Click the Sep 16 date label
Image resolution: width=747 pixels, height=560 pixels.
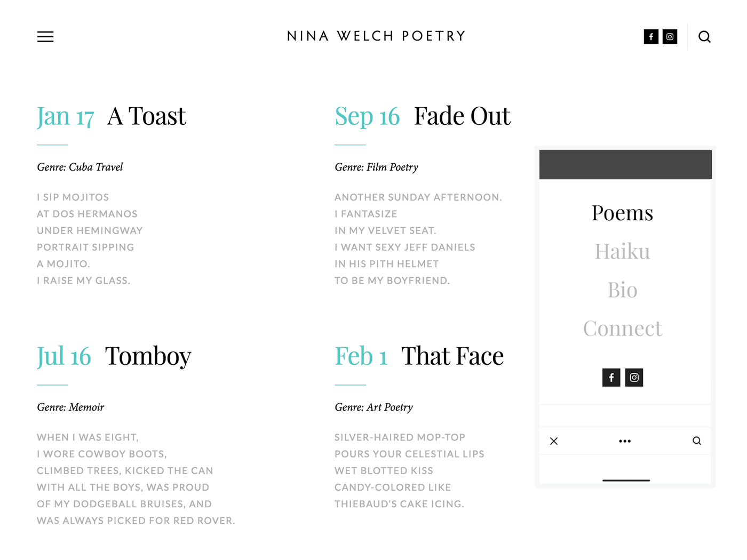[367, 116]
